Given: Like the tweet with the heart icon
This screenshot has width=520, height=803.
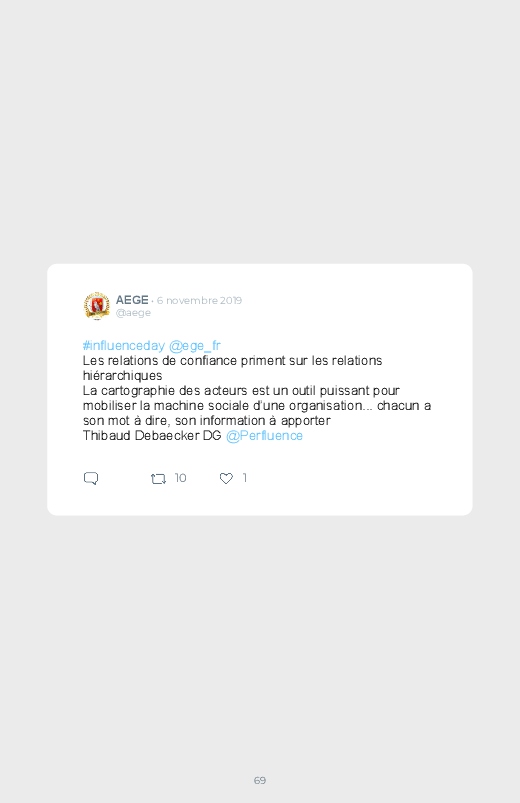Looking at the screenshot, I should 226,478.
